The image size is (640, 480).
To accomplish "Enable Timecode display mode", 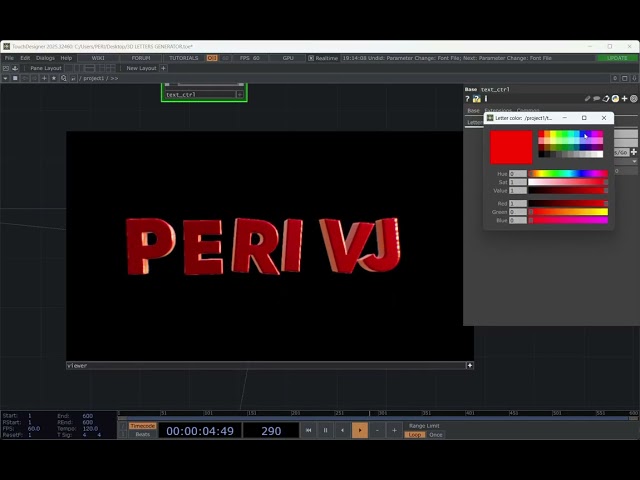I will click(142, 426).
